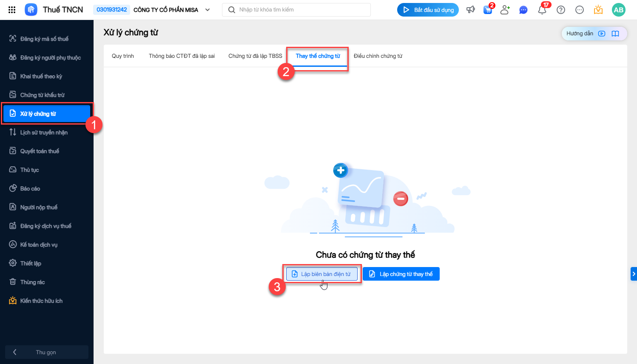Open the Báo cáo menu
637x364 pixels.
[x=47, y=188]
